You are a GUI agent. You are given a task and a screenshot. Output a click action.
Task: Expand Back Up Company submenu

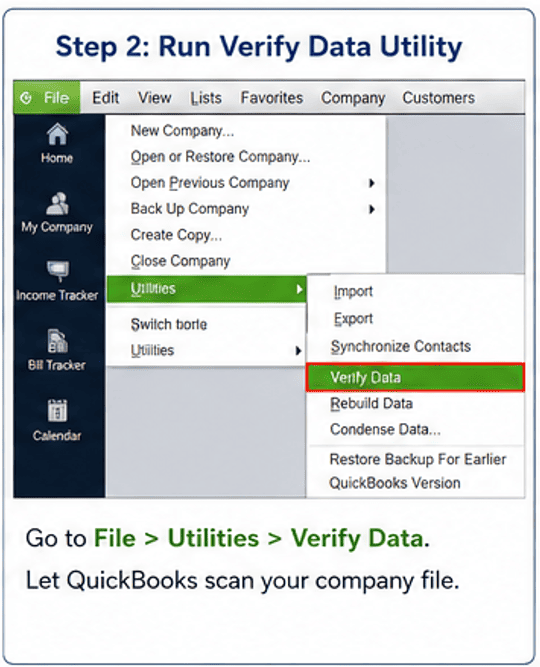click(x=246, y=209)
